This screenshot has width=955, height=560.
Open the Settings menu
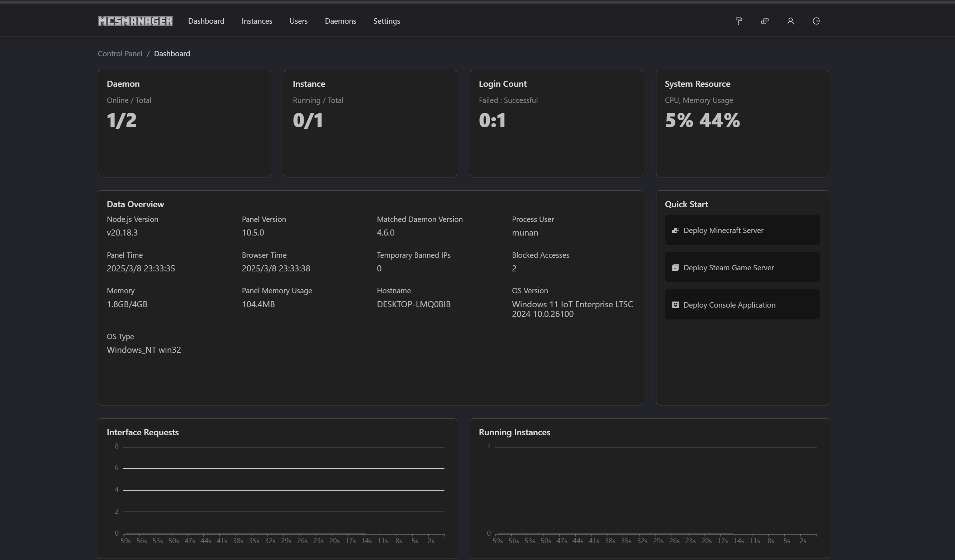[386, 21]
